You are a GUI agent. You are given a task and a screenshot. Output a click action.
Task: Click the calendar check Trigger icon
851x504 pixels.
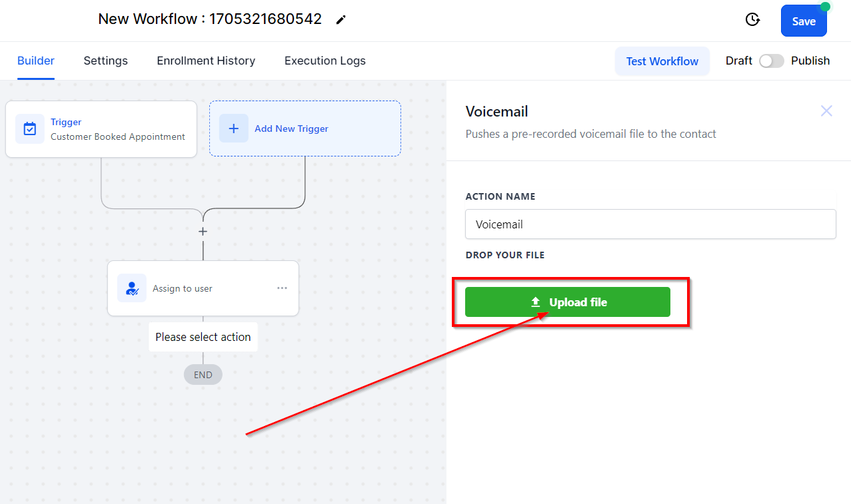point(30,128)
